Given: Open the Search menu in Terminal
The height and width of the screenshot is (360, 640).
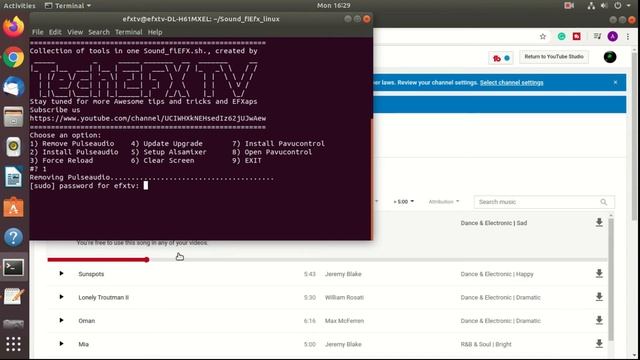Looking at the screenshot, I should pos(99,32).
